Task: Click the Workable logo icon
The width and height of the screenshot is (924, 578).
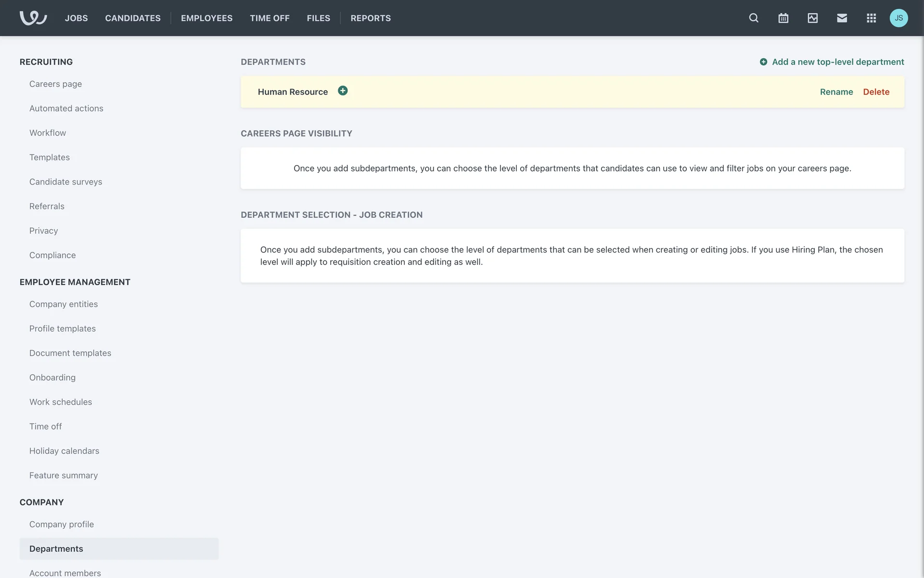Action: pos(33,18)
